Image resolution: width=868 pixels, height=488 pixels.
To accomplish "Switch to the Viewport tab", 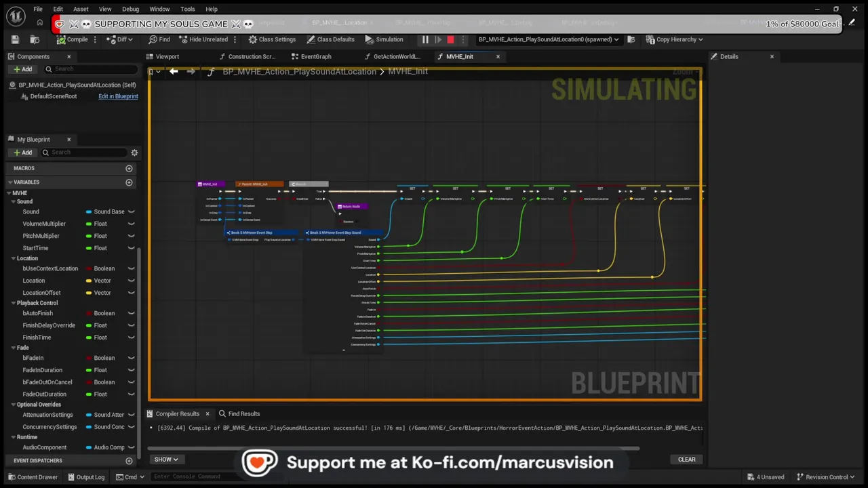I will click(x=167, y=56).
